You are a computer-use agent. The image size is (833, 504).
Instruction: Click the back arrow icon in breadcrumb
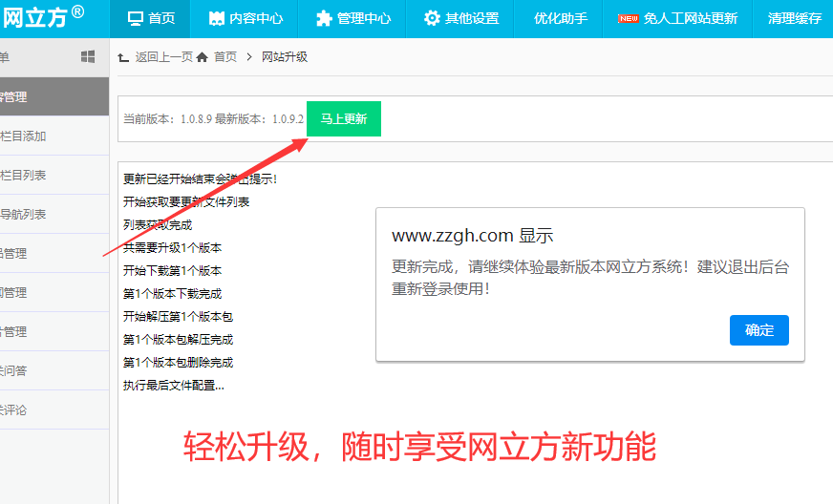tap(123, 57)
